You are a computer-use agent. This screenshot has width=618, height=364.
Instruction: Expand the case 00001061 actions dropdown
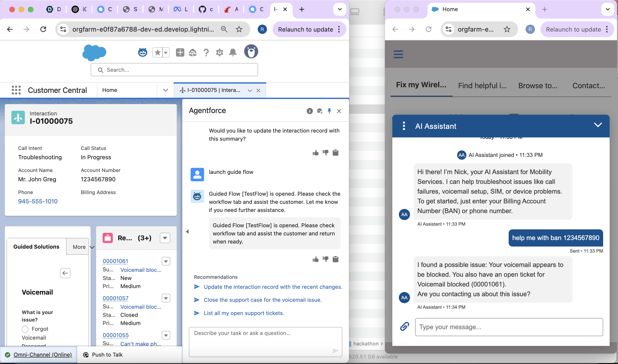[x=166, y=261]
